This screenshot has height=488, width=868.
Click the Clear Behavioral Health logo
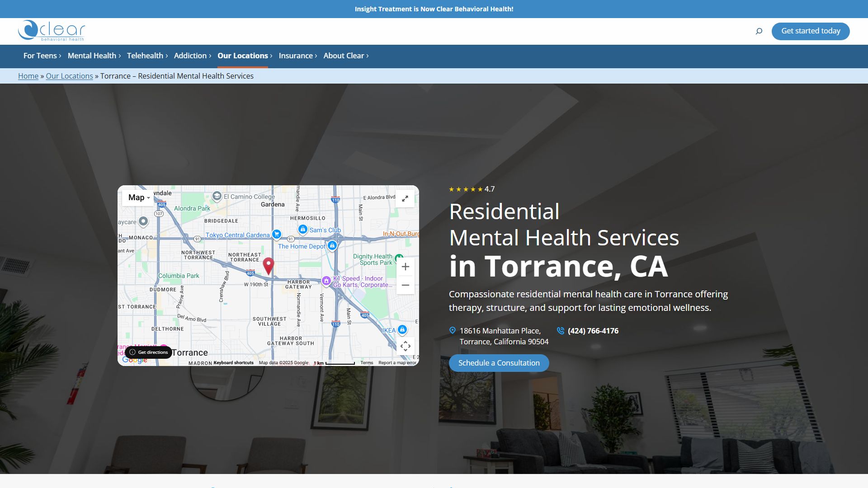52,31
